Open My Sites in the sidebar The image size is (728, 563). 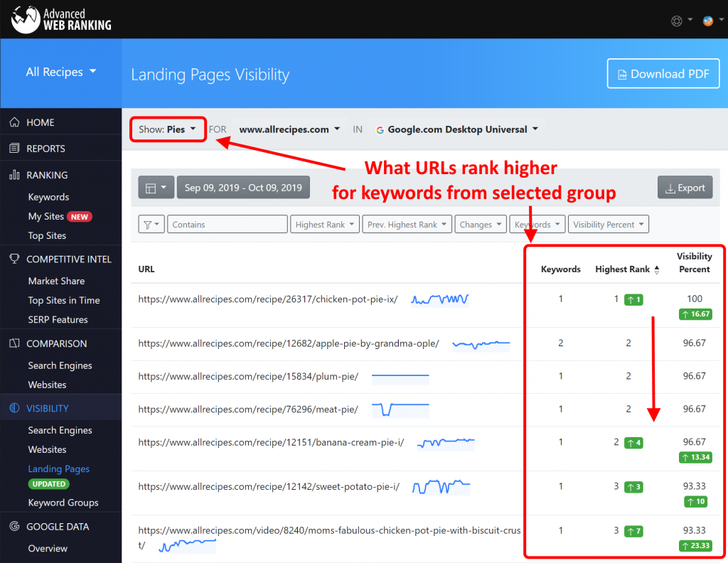(46, 216)
